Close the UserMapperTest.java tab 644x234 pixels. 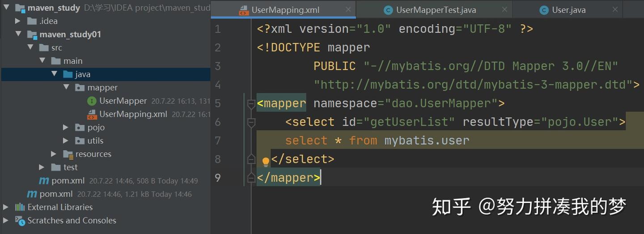coord(504,10)
